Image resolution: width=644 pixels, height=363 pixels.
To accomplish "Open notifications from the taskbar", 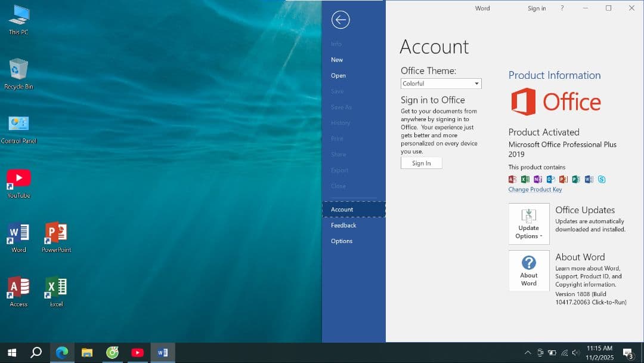I will [x=627, y=352].
